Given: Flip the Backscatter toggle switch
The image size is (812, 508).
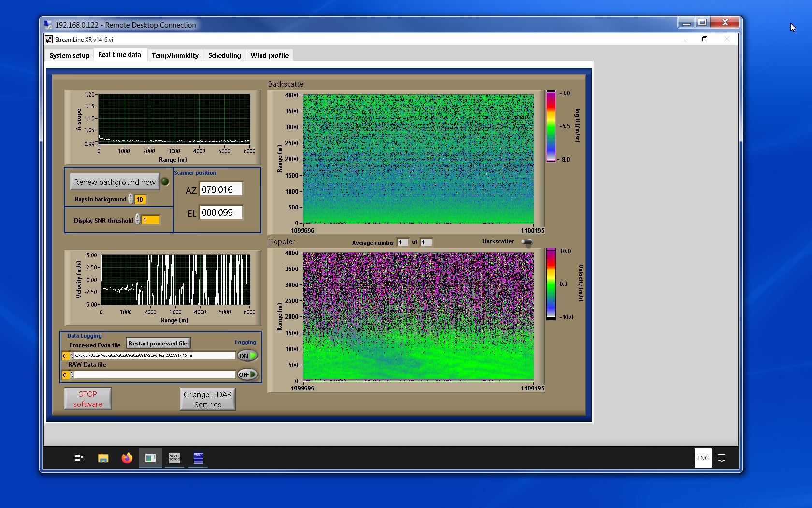Looking at the screenshot, I should click(527, 242).
